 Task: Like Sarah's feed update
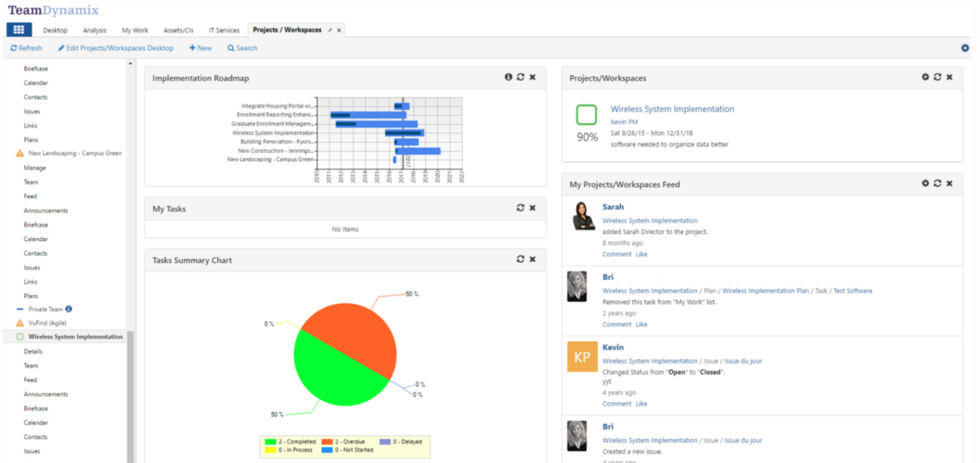pyautogui.click(x=641, y=254)
